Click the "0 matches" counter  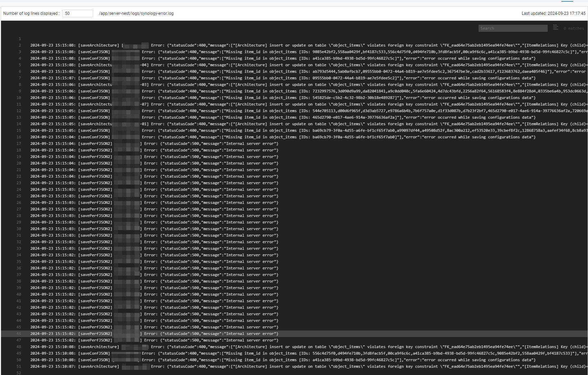[x=574, y=29]
